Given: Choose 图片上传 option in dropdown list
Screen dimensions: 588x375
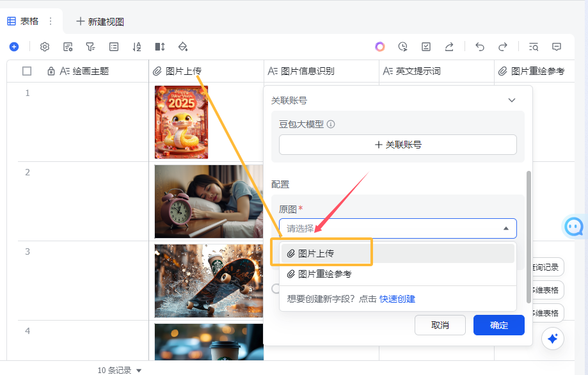Looking at the screenshot, I should tap(398, 253).
